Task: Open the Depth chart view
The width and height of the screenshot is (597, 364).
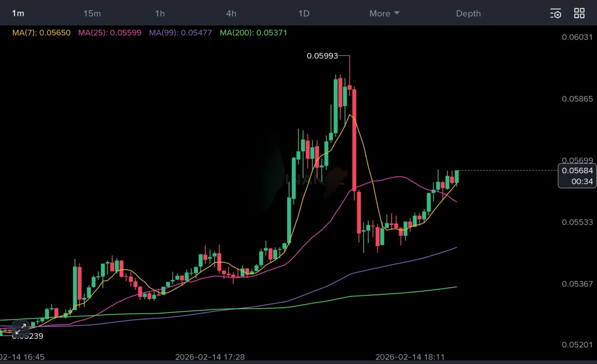Action: [x=468, y=14]
